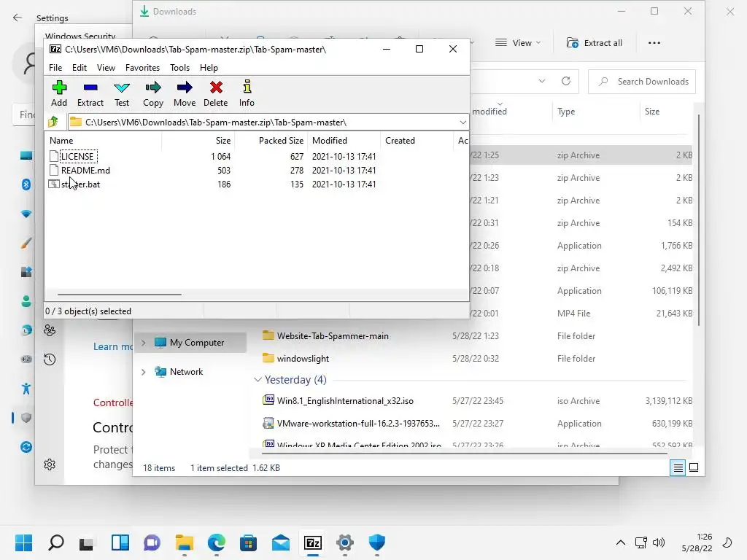Go back in the Settings window
The width and height of the screenshot is (747, 560).
[18, 17]
